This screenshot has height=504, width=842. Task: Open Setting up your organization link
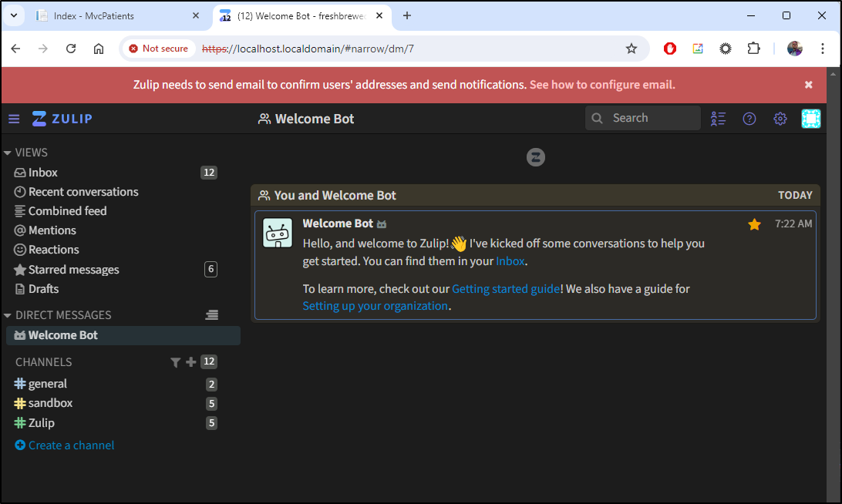pos(375,306)
